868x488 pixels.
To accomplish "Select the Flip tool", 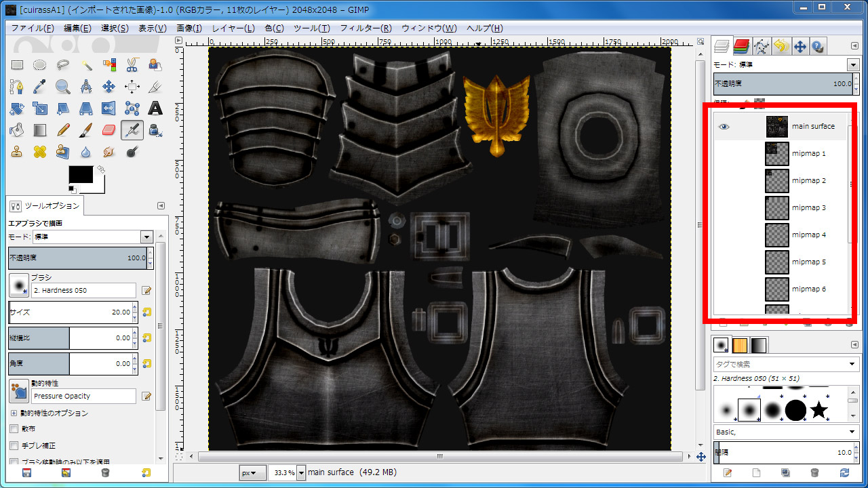I will coord(109,108).
